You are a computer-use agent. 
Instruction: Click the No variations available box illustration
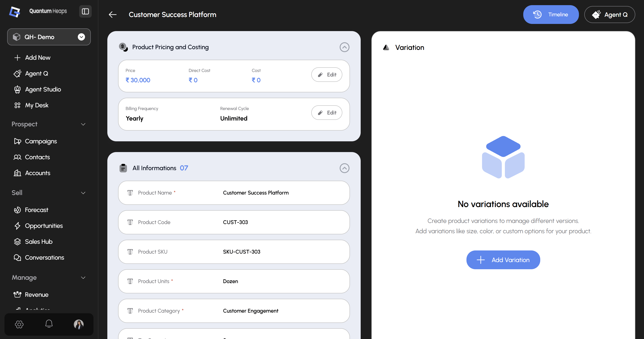503,157
